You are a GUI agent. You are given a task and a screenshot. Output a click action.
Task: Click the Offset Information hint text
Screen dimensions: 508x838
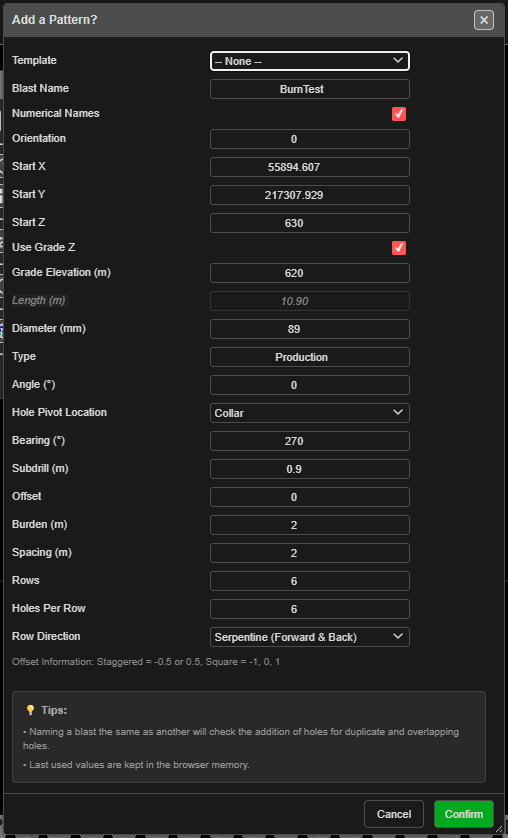(x=146, y=662)
